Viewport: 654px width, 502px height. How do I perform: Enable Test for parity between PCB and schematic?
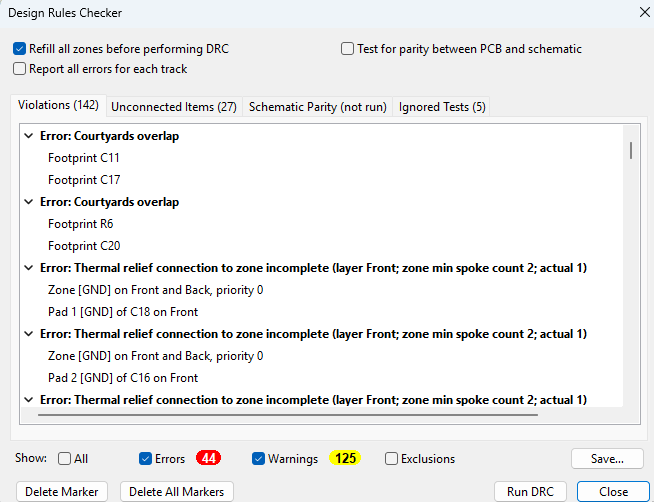(347, 48)
